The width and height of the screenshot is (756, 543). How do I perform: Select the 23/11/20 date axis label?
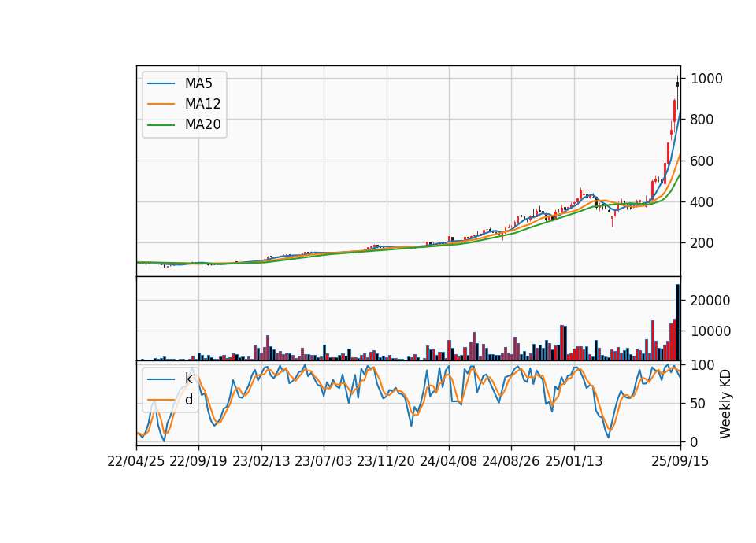[x=386, y=461]
